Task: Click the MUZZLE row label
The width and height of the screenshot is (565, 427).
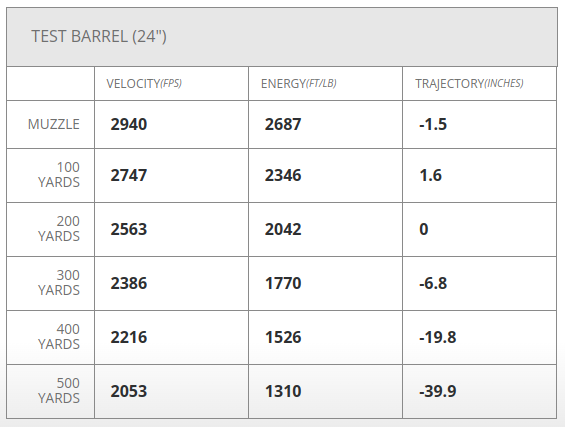Action: click(54, 124)
